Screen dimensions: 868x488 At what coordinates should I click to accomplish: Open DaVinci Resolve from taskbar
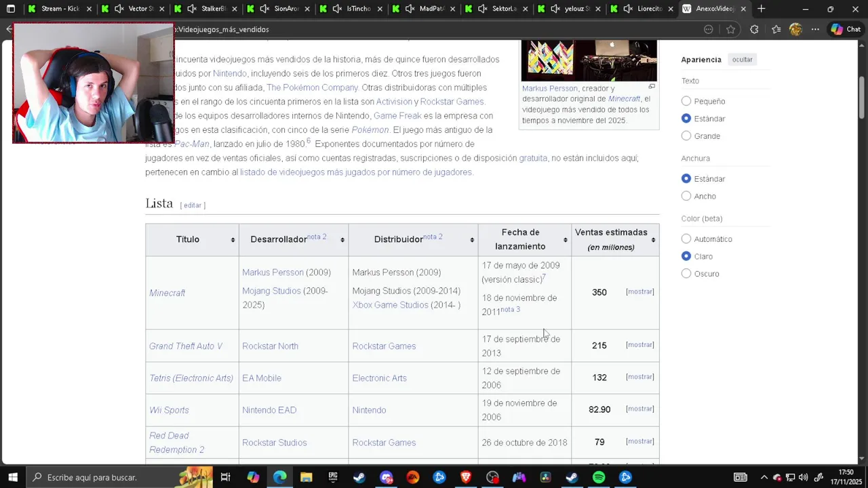coord(546,477)
